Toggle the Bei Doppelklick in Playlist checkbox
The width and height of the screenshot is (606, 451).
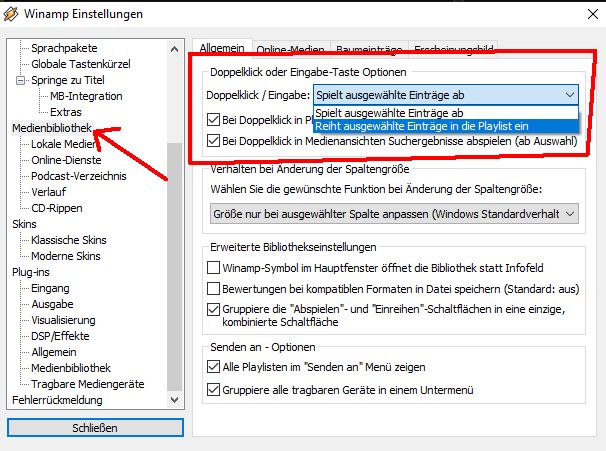(213, 120)
